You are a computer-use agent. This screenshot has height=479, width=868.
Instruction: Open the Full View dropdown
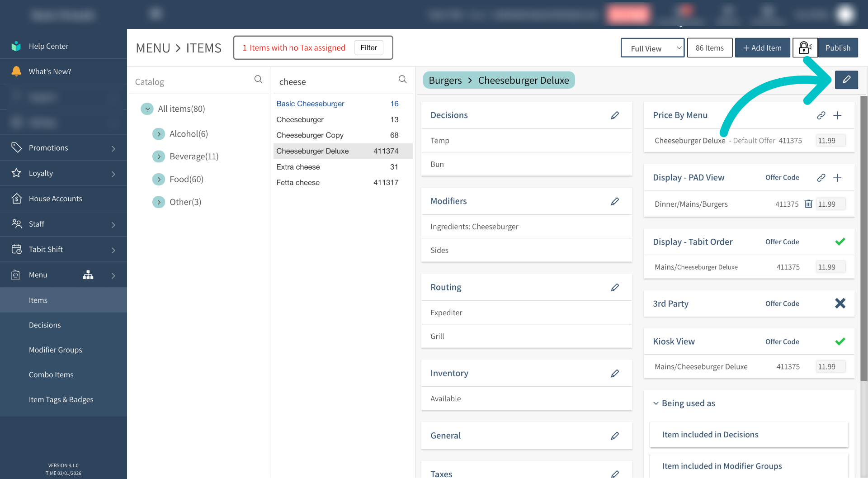click(x=652, y=48)
